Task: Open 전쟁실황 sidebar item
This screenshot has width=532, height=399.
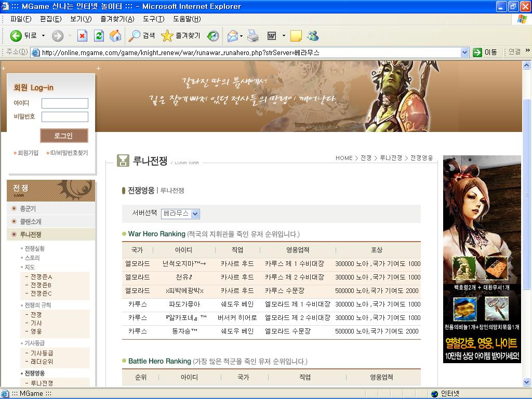Action: pos(35,248)
